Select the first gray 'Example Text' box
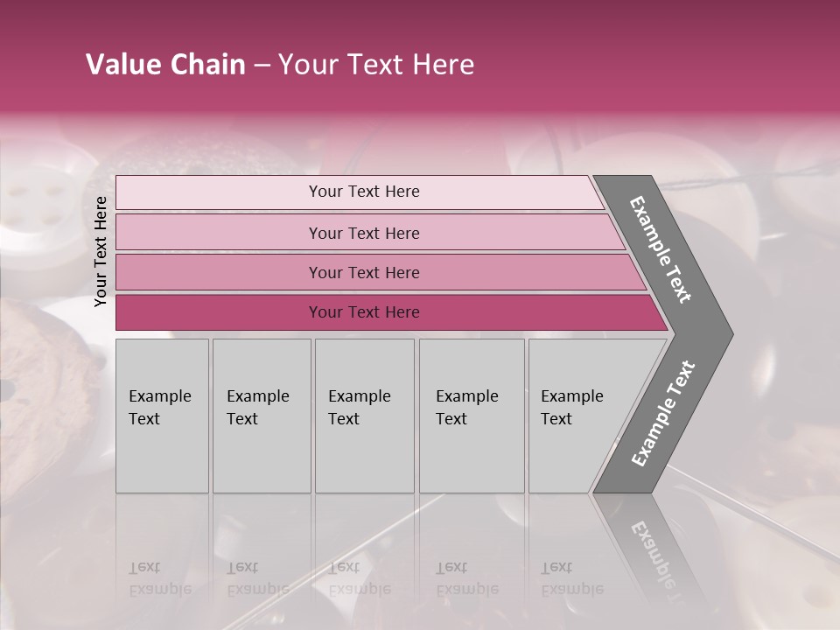840x630 pixels. click(x=162, y=416)
